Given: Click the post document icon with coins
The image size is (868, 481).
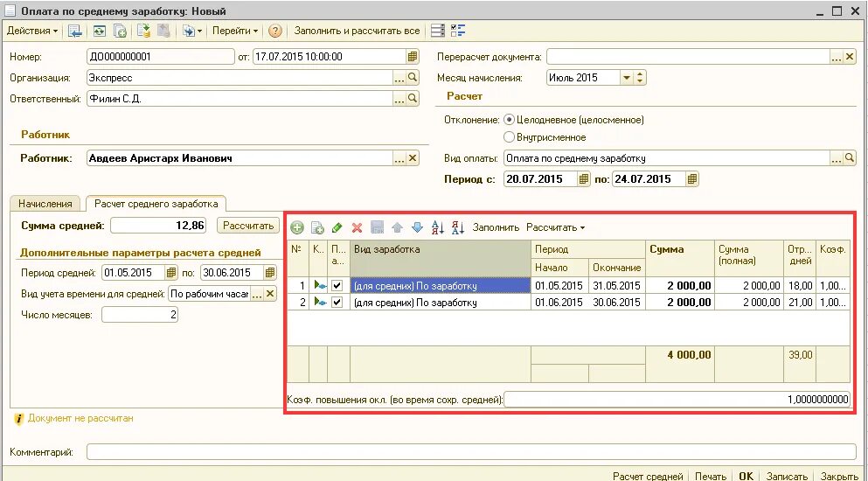Looking at the screenshot, I should pos(144,31).
